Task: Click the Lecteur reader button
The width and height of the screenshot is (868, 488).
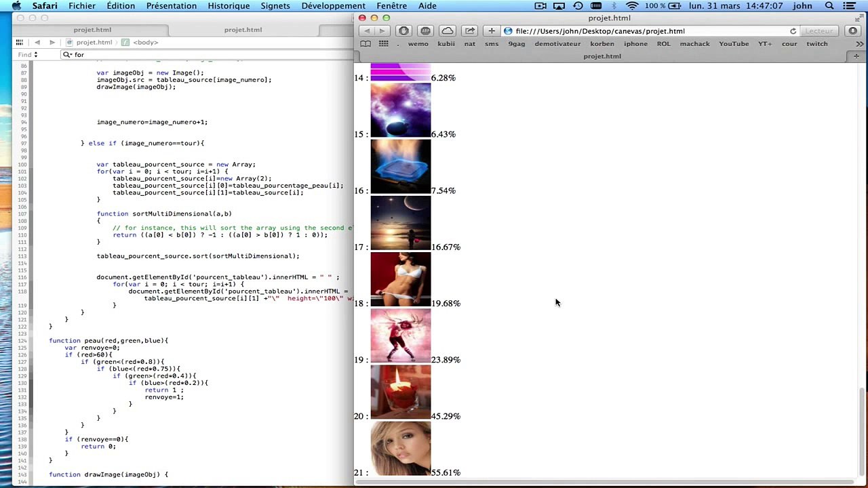Action: point(819,31)
